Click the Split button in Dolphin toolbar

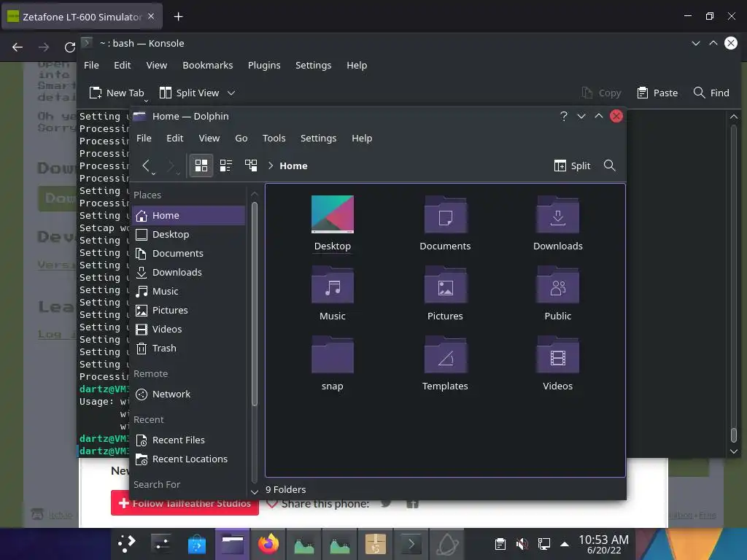(572, 166)
